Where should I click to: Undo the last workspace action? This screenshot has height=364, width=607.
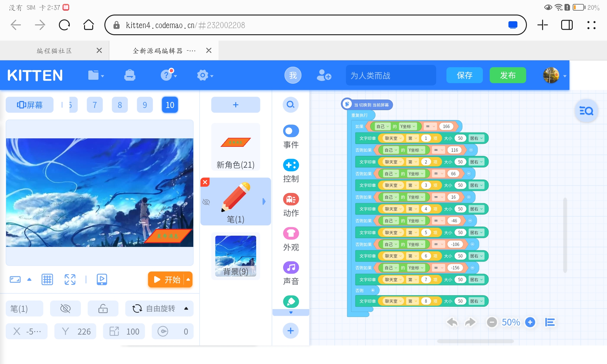point(452,322)
